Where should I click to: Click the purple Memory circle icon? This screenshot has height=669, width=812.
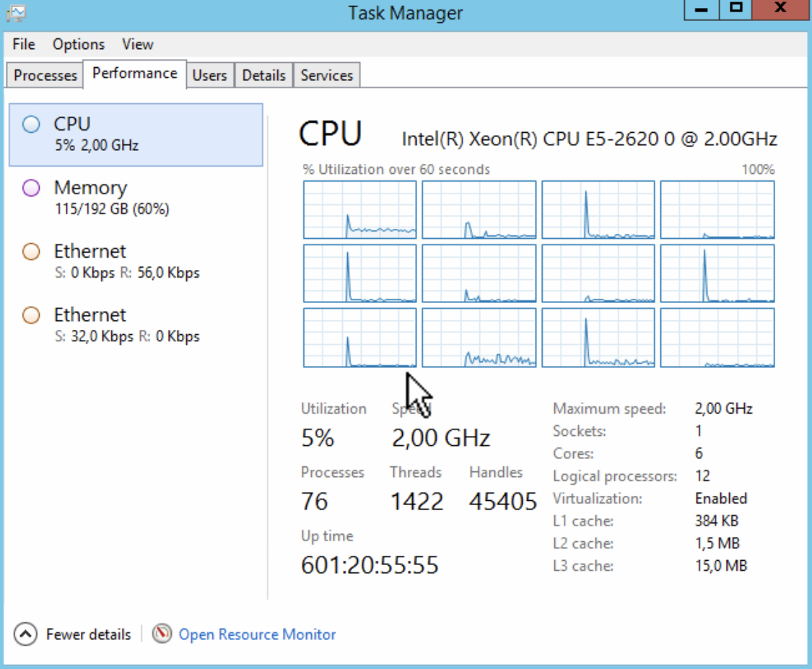click(31, 189)
